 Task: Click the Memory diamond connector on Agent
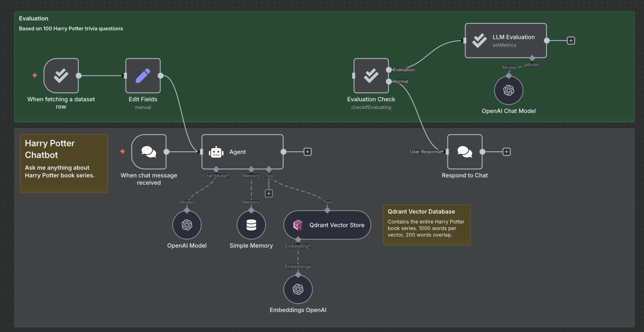[251, 169]
